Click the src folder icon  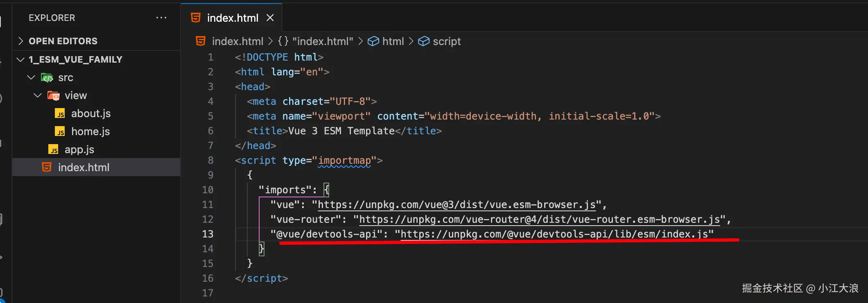(x=47, y=77)
